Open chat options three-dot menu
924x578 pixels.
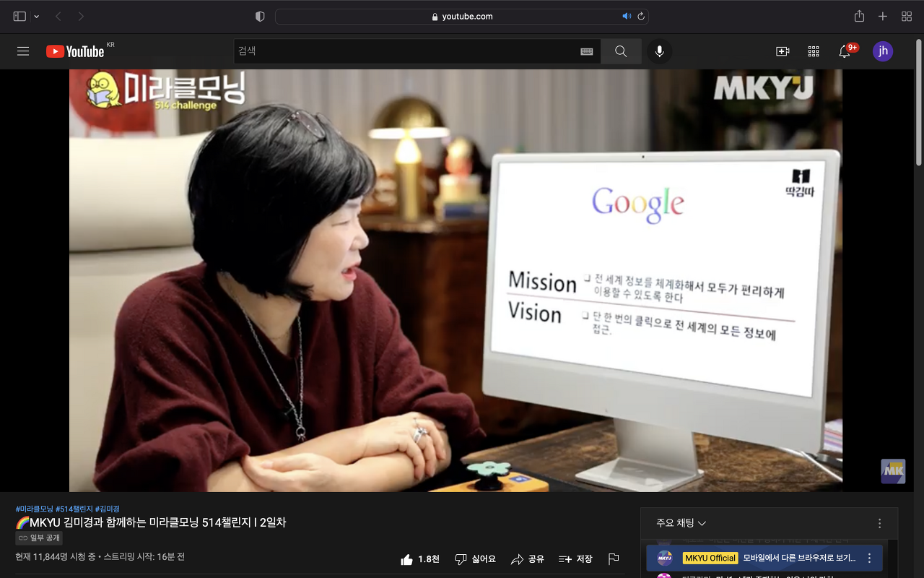point(879,523)
